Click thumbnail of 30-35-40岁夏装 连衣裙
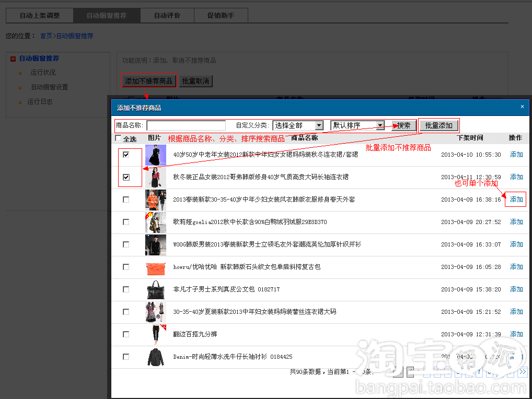This screenshot has width=532, height=399. tap(156, 312)
